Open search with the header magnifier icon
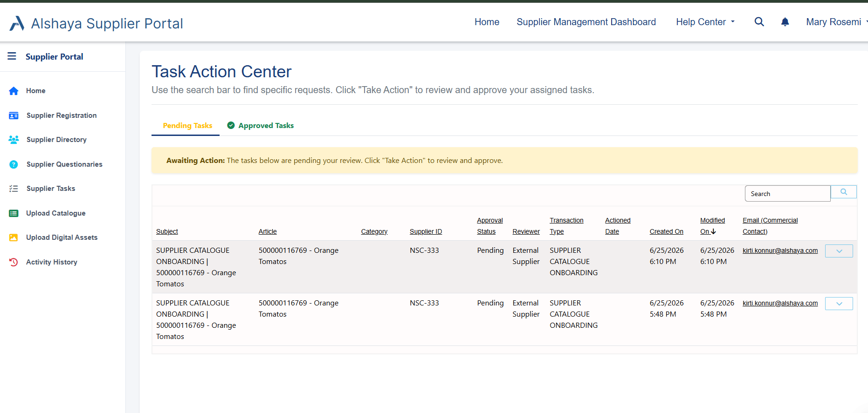This screenshot has width=868, height=413. tap(759, 22)
